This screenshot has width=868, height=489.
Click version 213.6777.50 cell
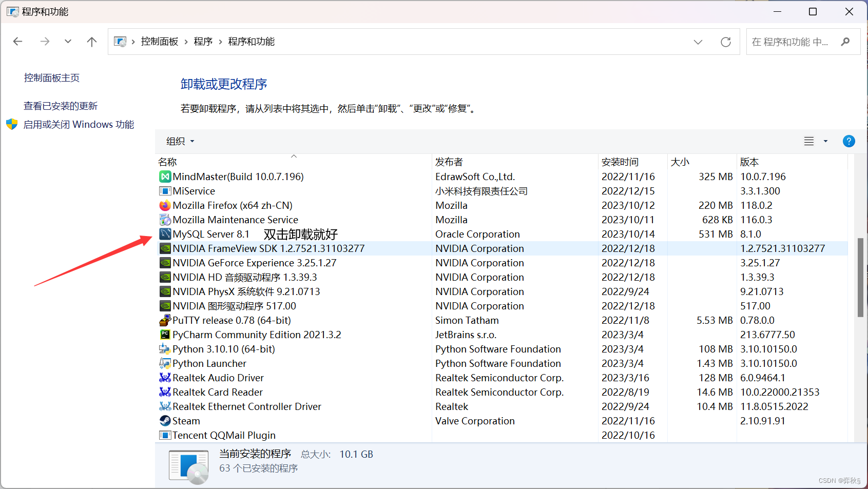[x=767, y=335]
